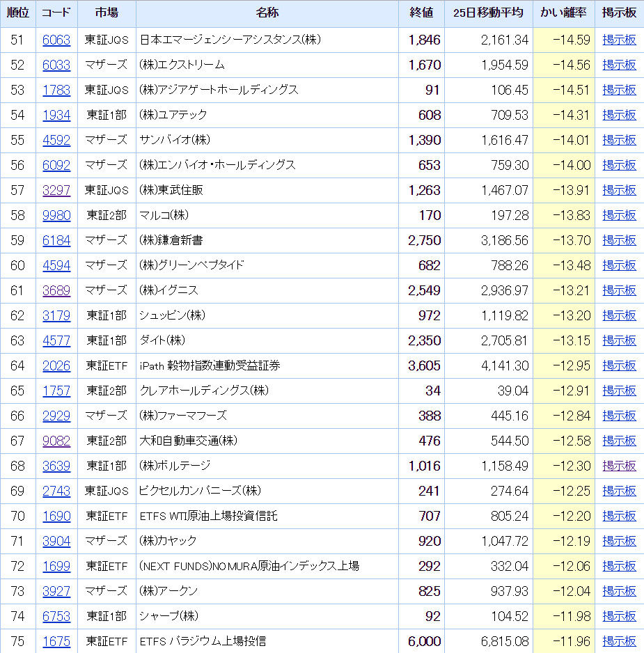644x653 pixels.
Task: Select name iPath 穀物指数連動受益証券
Action: click(210, 365)
